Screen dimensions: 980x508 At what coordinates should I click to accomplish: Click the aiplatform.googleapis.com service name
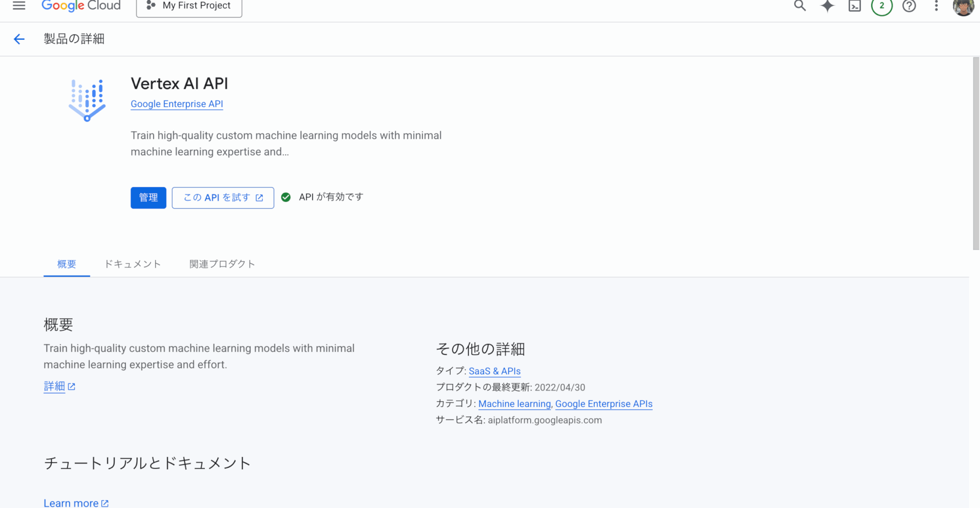point(545,420)
